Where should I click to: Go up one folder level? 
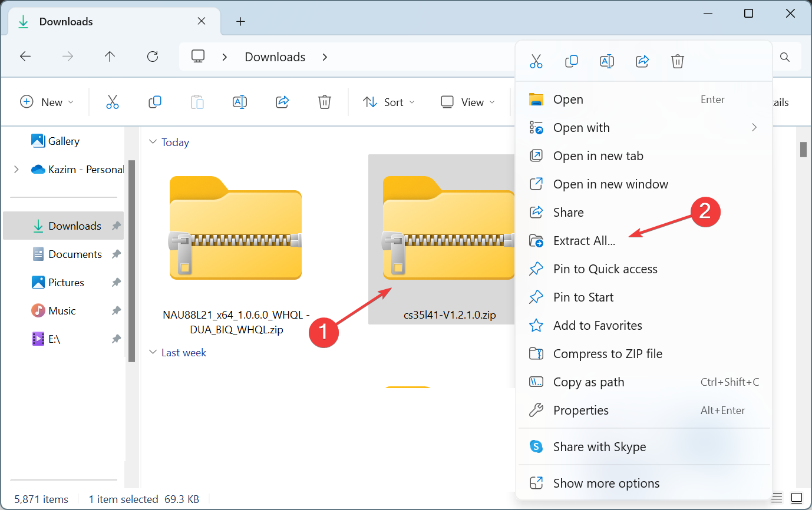tap(110, 57)
